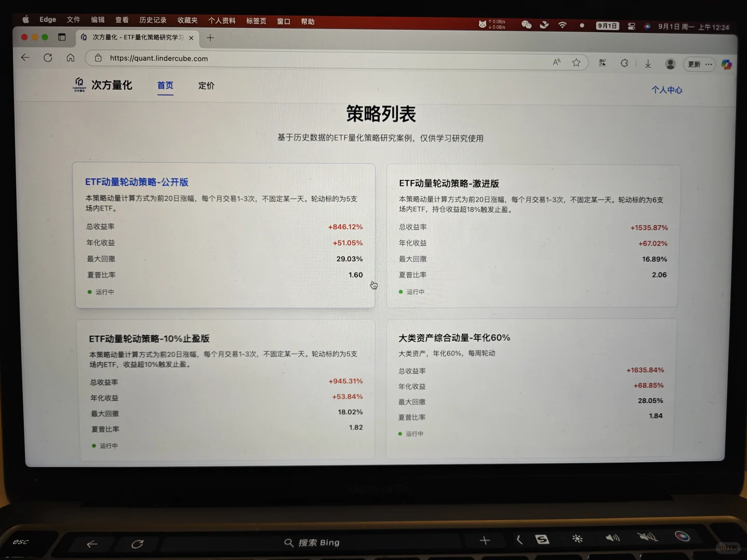The width and height of the screenshot is (747, 560).
Task: Click the green 运行中 status dot on 公开版 card
Action: [x=89, y=292]
